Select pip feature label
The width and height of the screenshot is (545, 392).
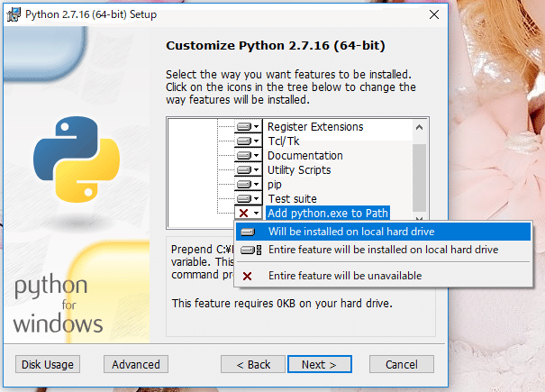274,185
